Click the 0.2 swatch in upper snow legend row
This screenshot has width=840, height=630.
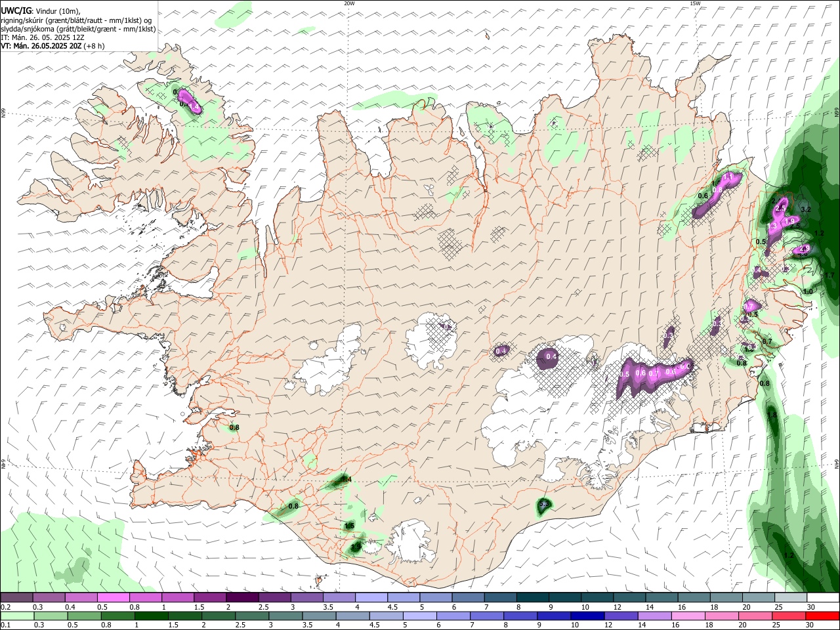[16, 598]
